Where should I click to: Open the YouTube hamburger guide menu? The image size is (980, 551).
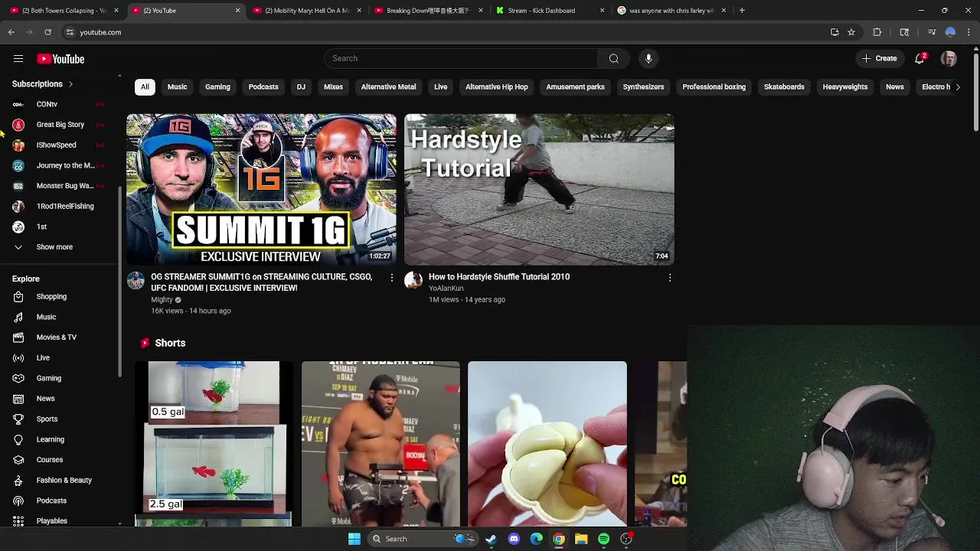[18, 59]
